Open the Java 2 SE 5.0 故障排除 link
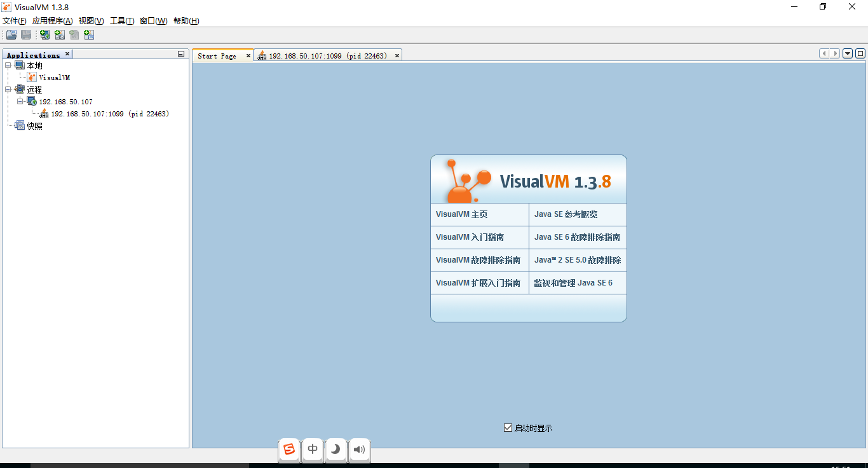Viewport: 868px width, 468px height. click(x=578, y=260)
